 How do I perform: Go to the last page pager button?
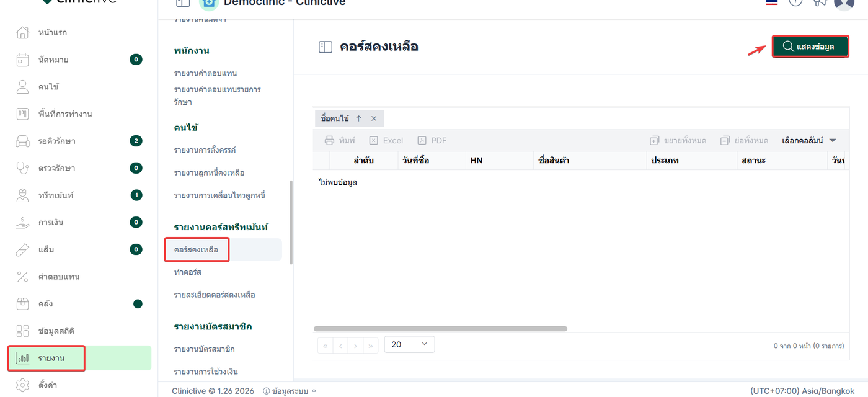tap(371, 346)
